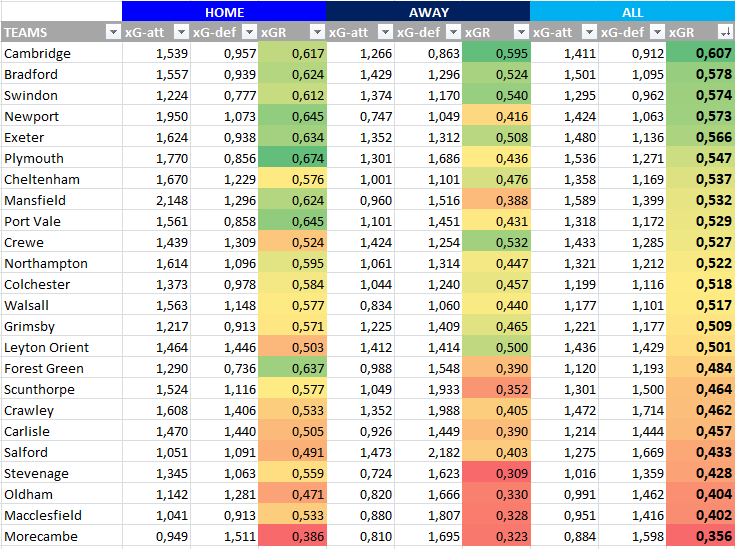Click Bradford's overall xGR value 0,578
The width and height of the screenshot is (735, 549).
700,74
